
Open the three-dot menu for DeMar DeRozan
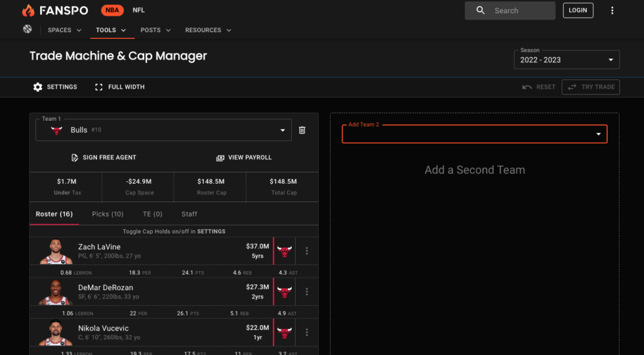(306, 291)
